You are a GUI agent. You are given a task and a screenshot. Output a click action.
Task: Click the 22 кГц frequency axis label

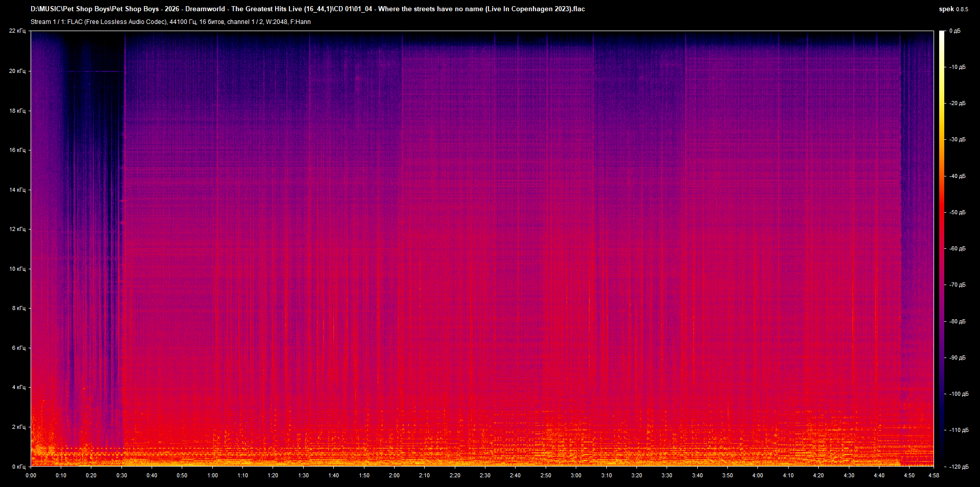coord(18,31)
